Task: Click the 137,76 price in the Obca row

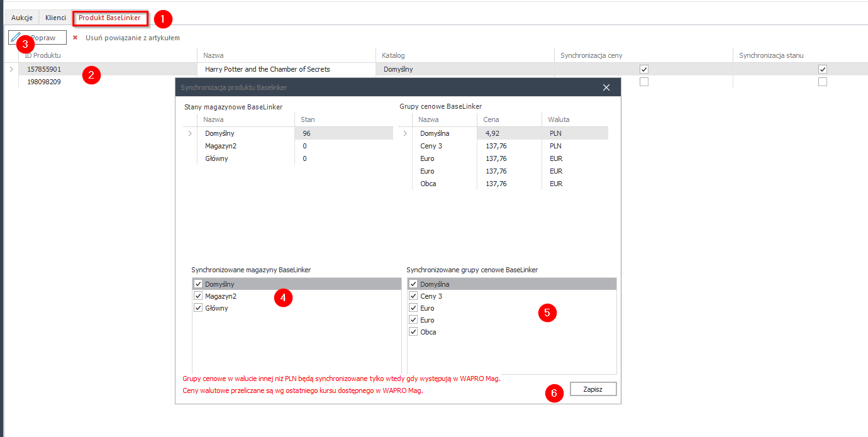Action: pyautogui.click(x=496, y=184)
